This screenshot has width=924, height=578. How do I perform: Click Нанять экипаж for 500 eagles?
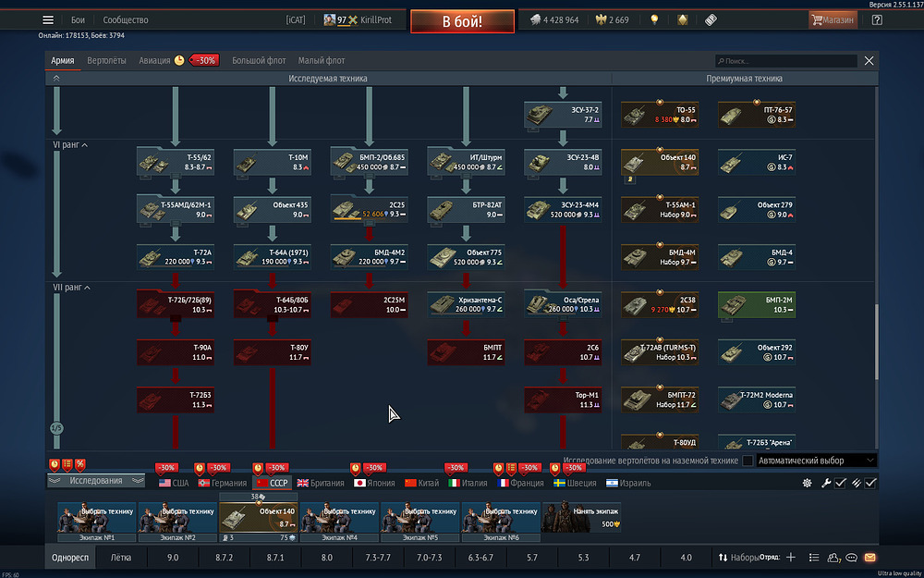click(581, 517)
